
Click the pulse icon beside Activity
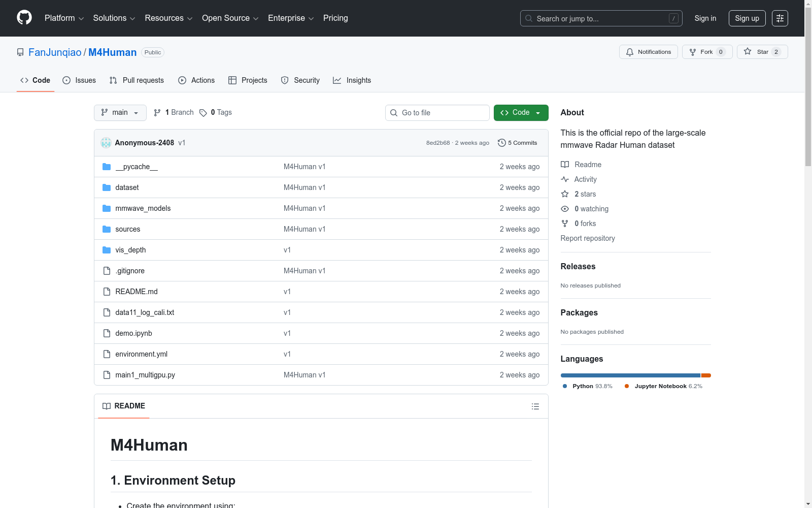(x=565, y=179)
